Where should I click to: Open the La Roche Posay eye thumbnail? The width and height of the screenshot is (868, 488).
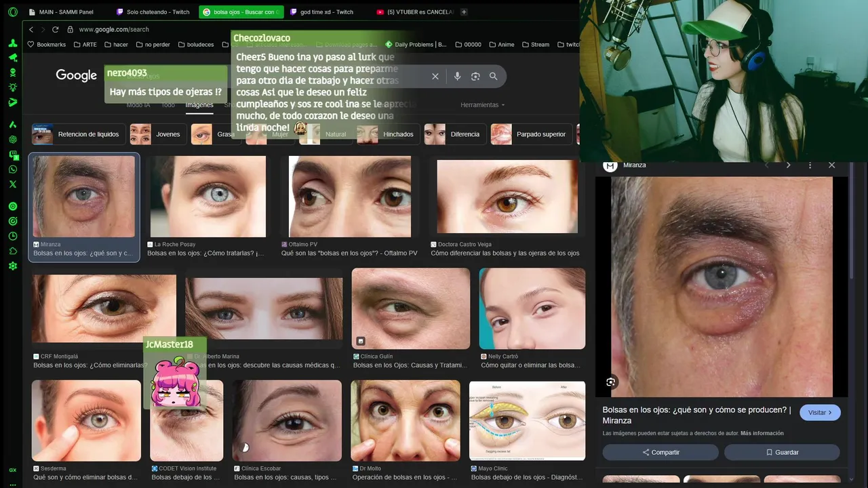208,197
